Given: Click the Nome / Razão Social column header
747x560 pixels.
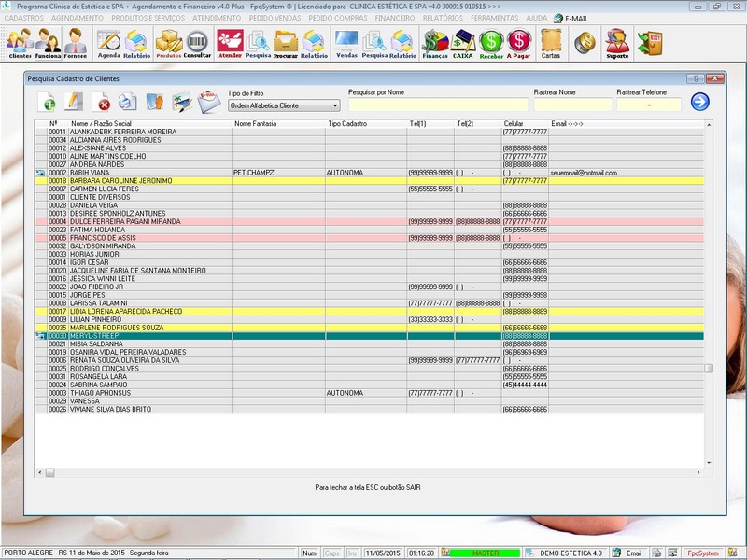Looking at the screenshot, I should click(101, 124).
